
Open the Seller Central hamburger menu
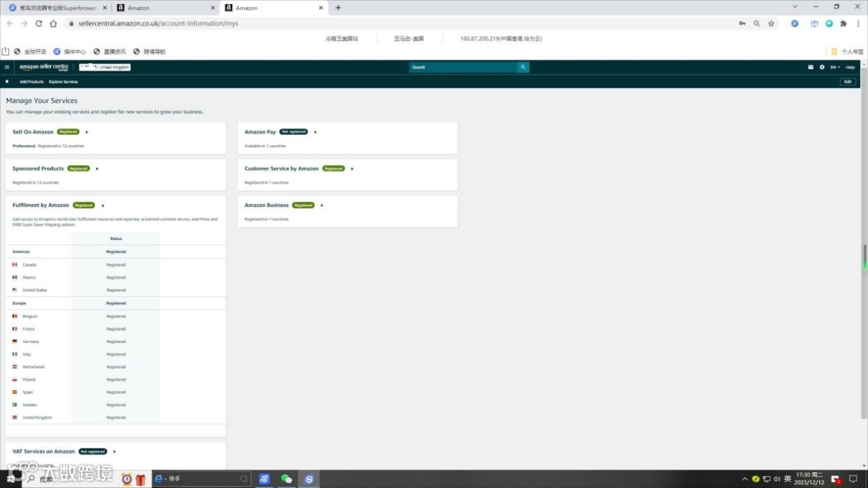tap(7, 67)
